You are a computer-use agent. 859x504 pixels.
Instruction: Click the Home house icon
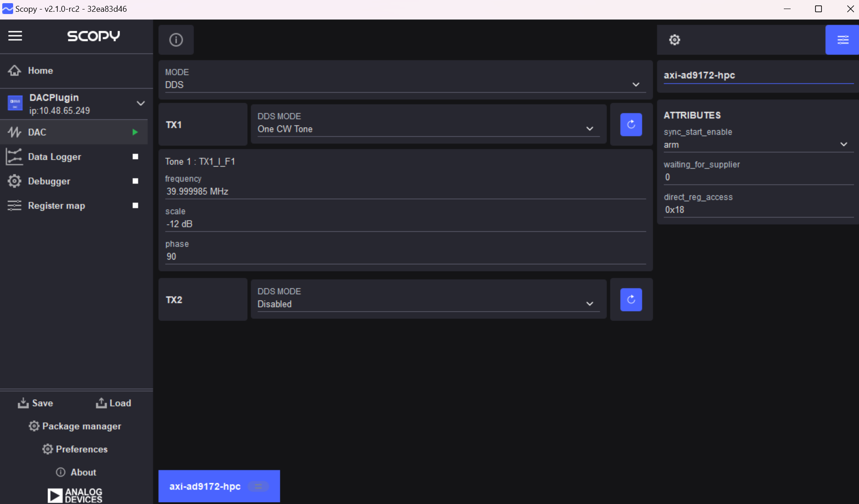coord(14,71)
